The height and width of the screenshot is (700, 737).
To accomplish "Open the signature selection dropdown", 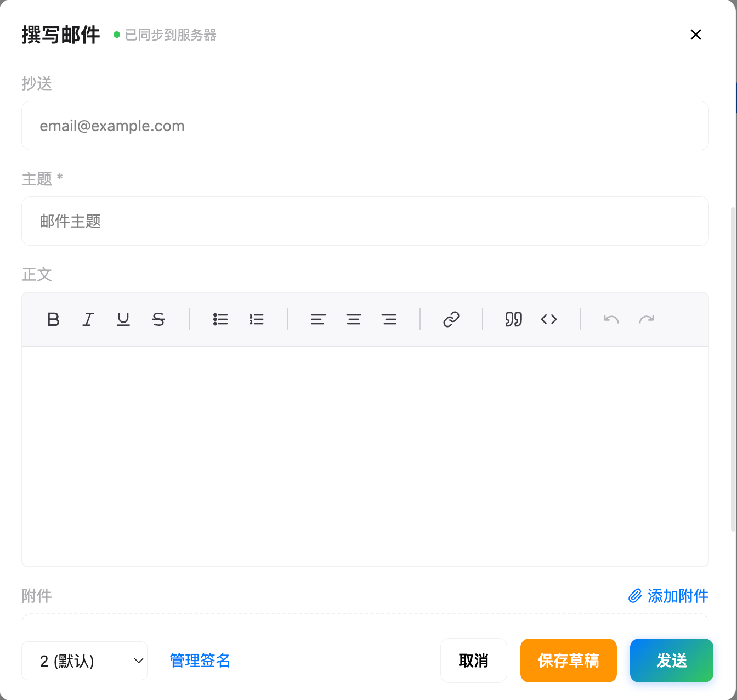I will click(x=84, y=661).
